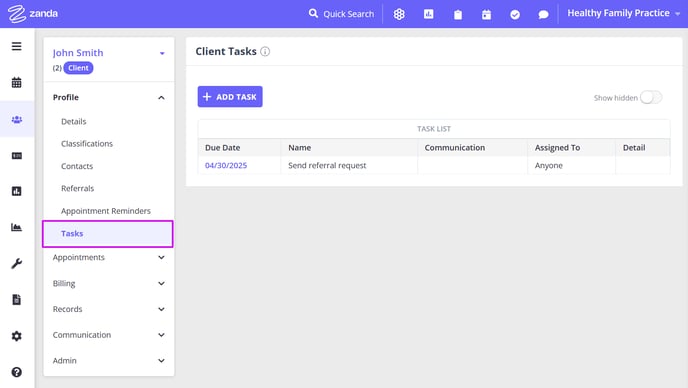Screen dimensions: 688x388
Task: Toggle the Show hidden switch
Action: coord(651,97)
